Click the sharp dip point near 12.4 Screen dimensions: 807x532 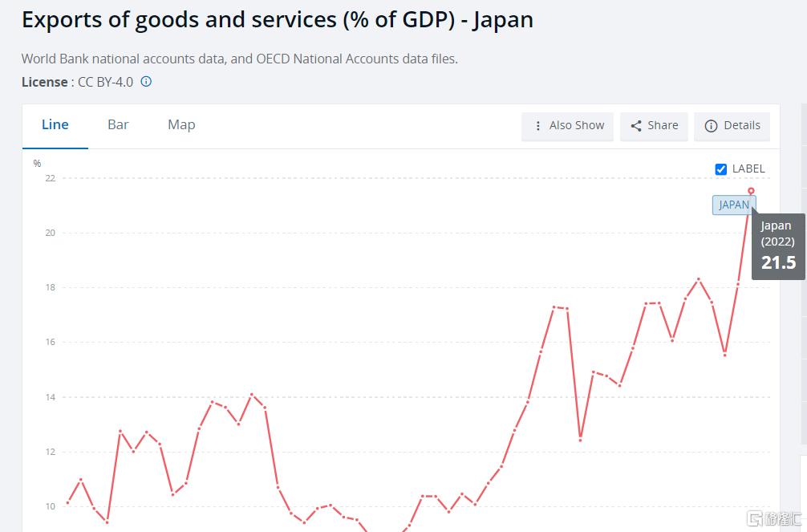[x=580, y=439]
